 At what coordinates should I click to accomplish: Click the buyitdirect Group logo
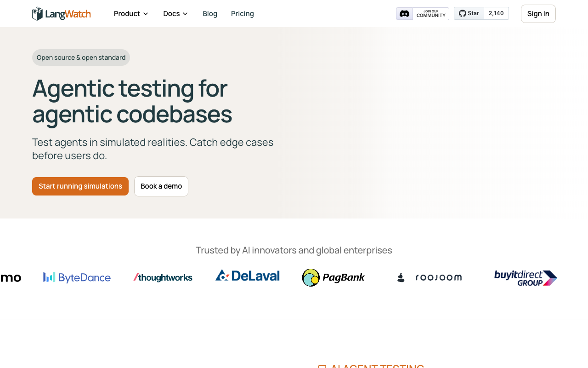click(x=526, y=278)
